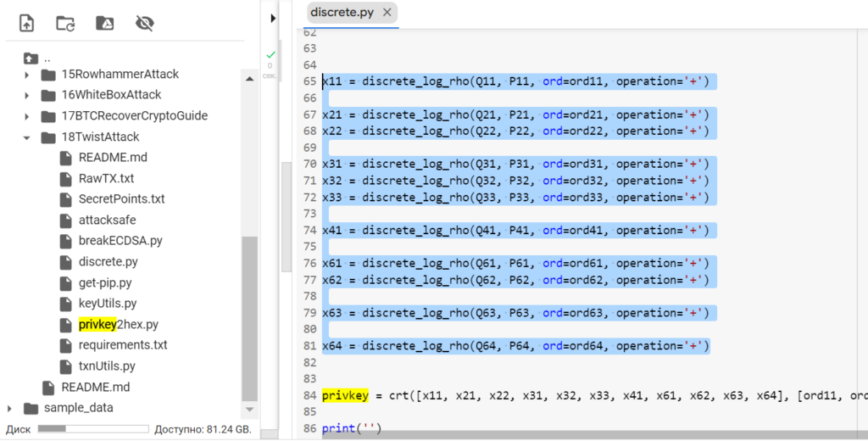
Task: Expand the 15RowhammerAttack folder
Action: coord(26,75)
